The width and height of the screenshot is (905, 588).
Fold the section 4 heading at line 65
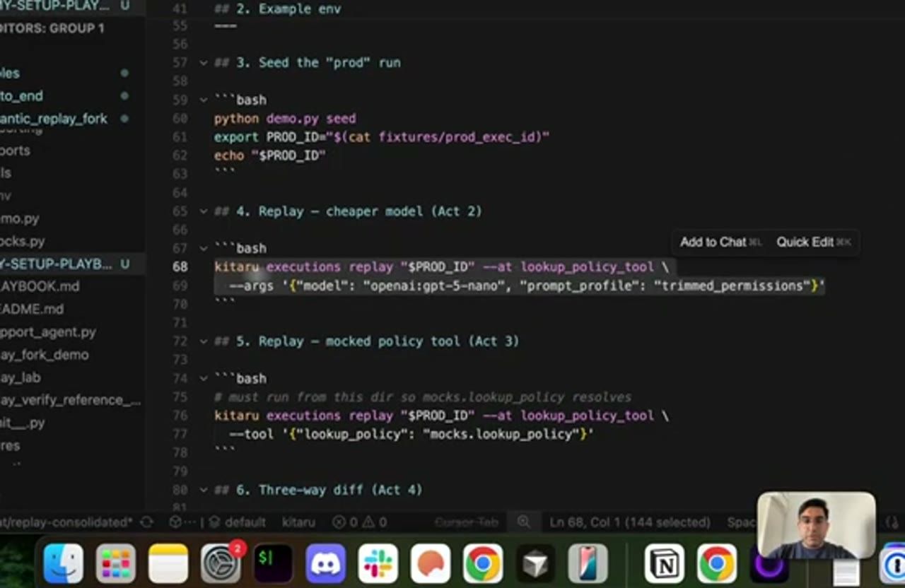click(204, 211)
